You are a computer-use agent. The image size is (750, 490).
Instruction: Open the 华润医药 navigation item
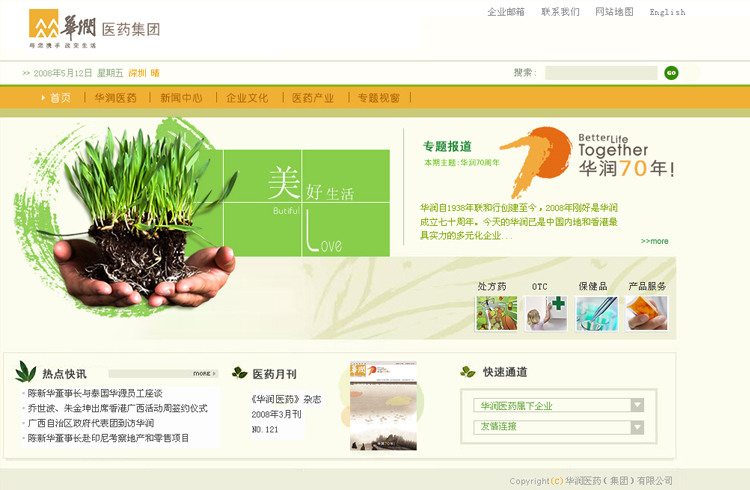[x=115, y=98]
